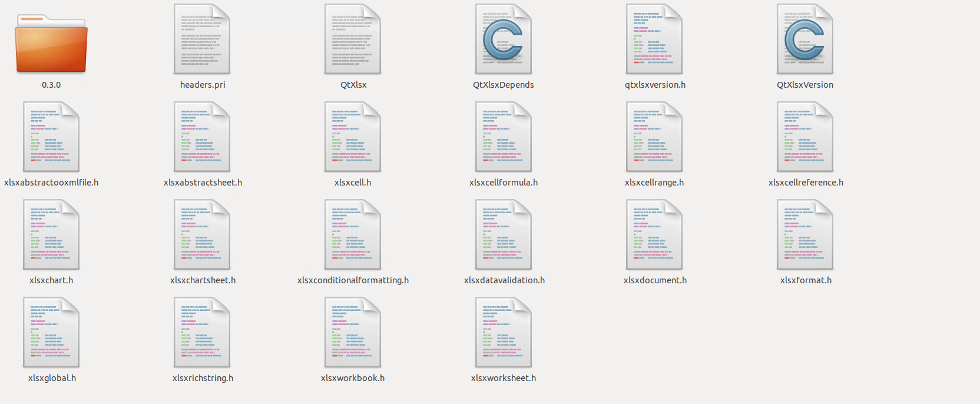Click the '0.3.0' folder name label
This screenshot has height=404, width=980.
click(51, 85)
